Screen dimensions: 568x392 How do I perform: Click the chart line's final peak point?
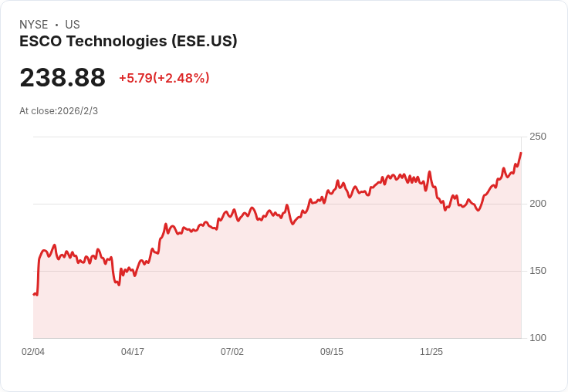pos(521,153)
